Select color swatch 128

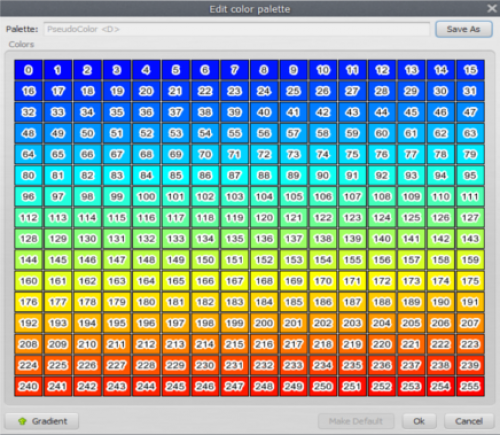[x=28, y=239]
